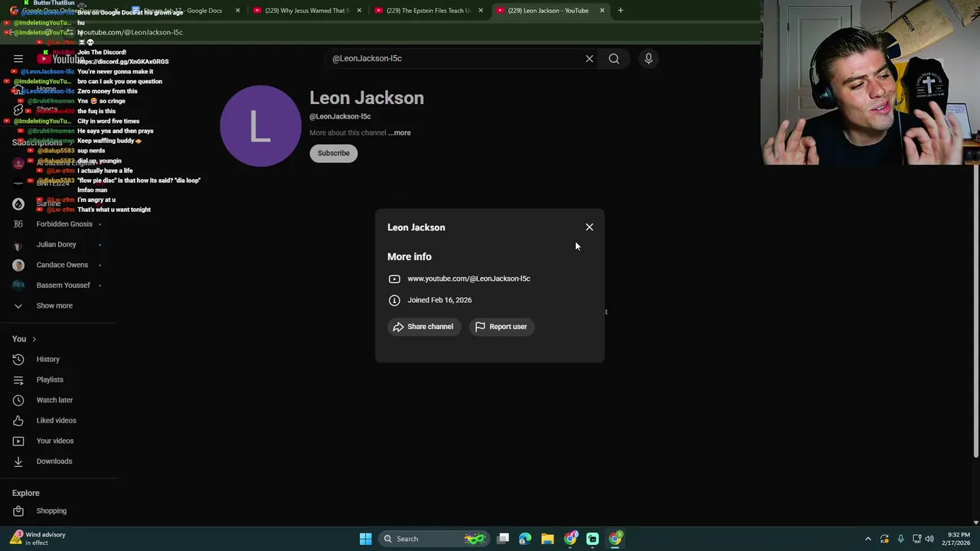Click the info circle icon beside Joined date

394,300
